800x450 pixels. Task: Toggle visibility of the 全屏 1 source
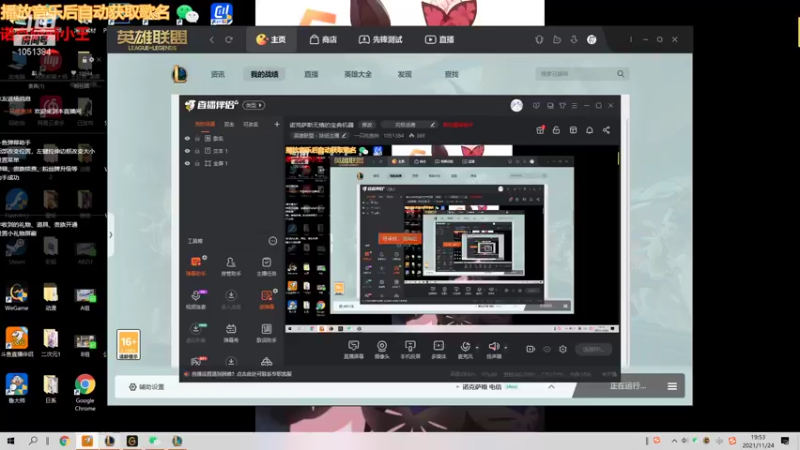coord(187,163)
